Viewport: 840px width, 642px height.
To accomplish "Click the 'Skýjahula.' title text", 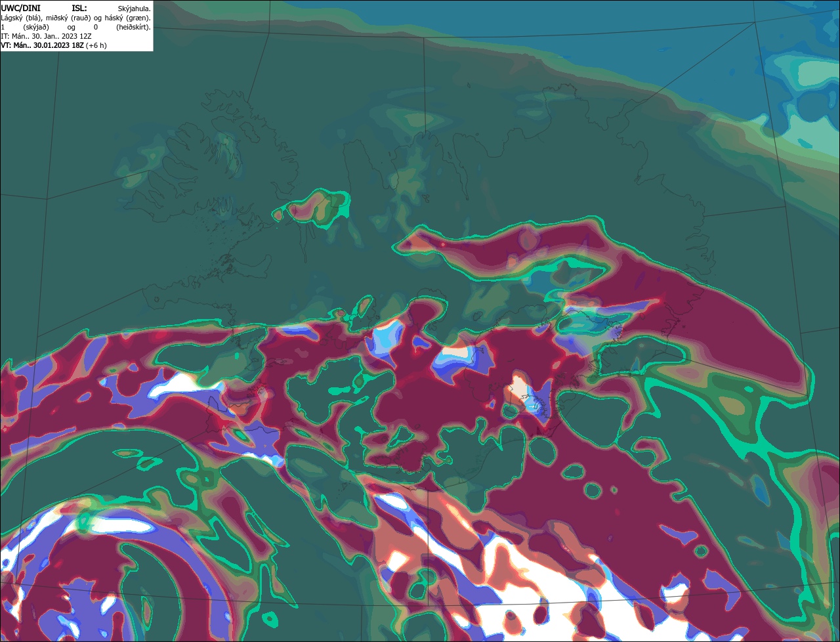I will (135, 9).
